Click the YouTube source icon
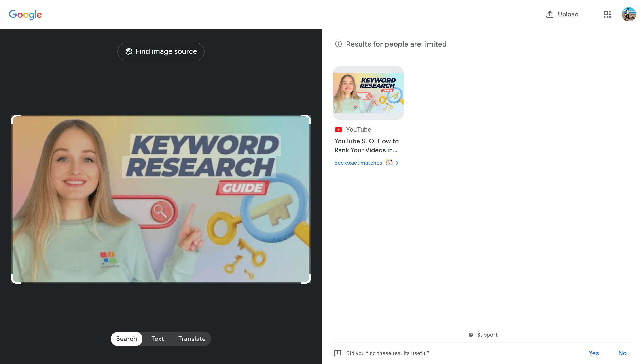This screenshot has height=364, width=644. pyautogui.click(x=338, y=129)
